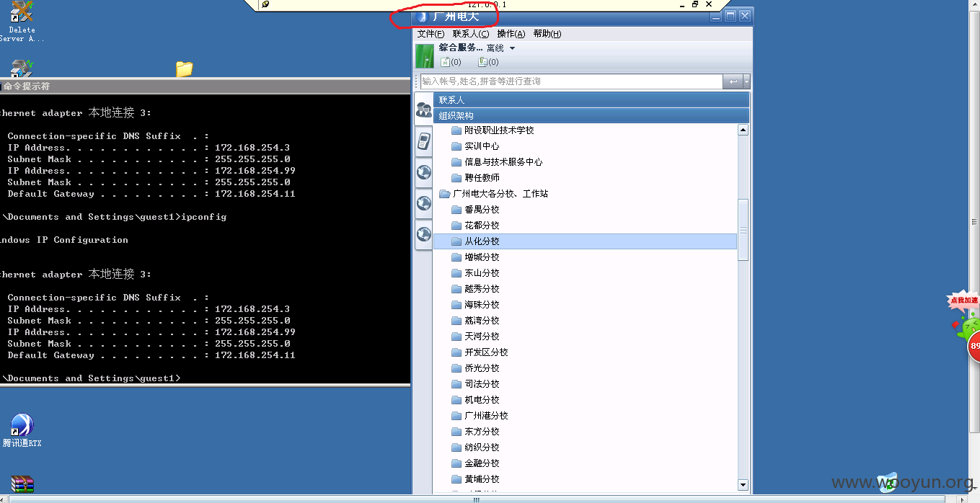Select the 纺织分校 tree row
This screenshot has height=503, width=980.
585,448
